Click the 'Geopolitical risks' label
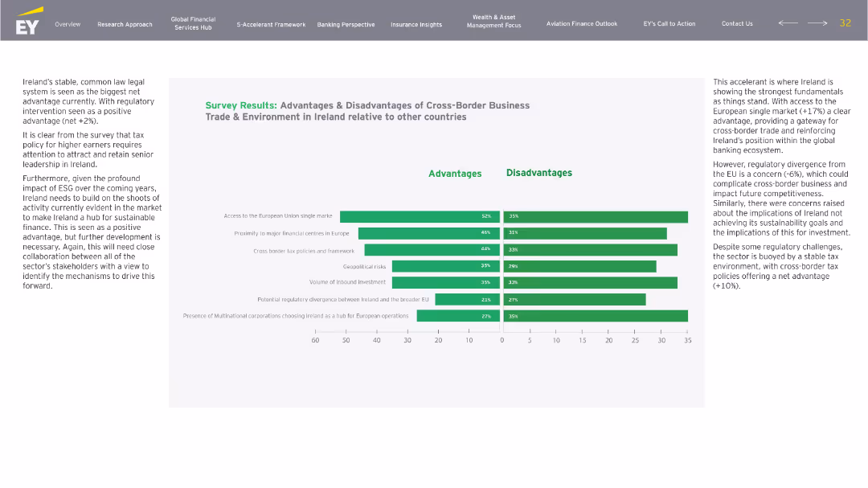Image resolution: width=868 pixels, height=488 pixels. pos(364,266)
